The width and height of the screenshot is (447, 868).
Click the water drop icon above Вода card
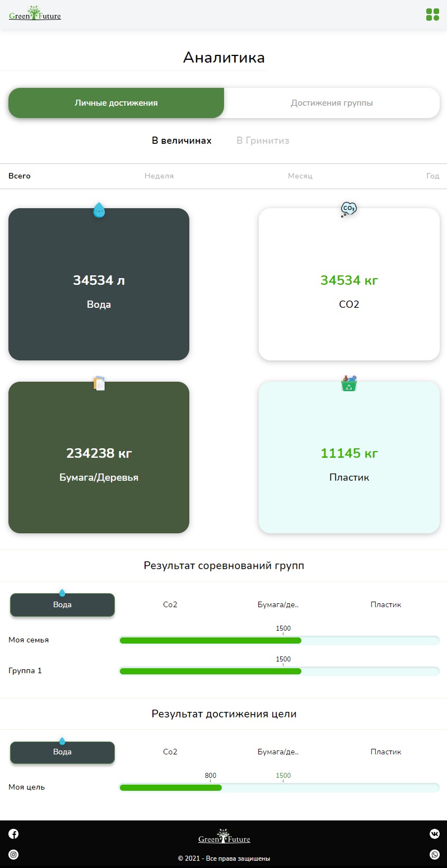tap(99, 210)
